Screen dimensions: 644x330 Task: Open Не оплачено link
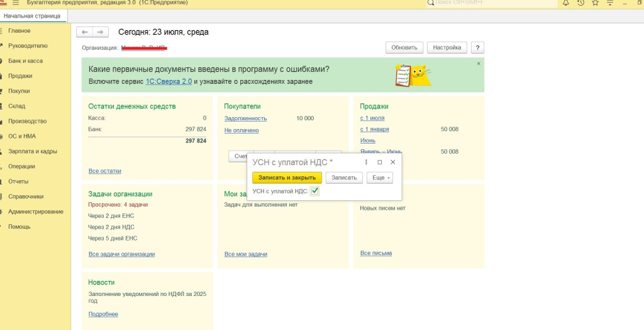click(241, 130)
